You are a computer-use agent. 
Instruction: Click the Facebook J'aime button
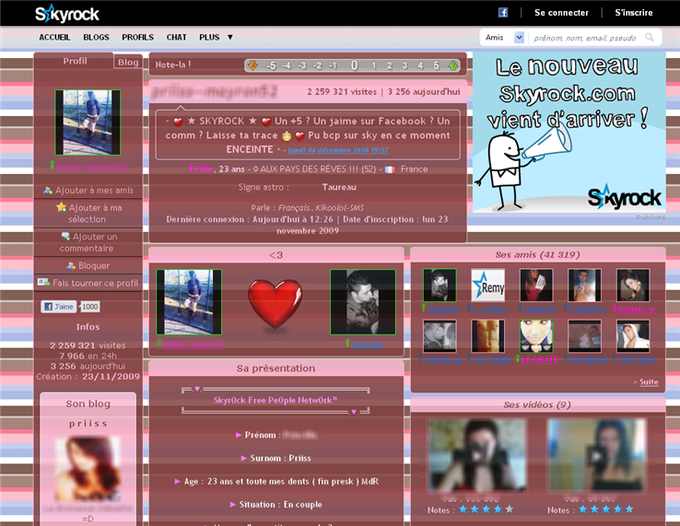(59, 307)
